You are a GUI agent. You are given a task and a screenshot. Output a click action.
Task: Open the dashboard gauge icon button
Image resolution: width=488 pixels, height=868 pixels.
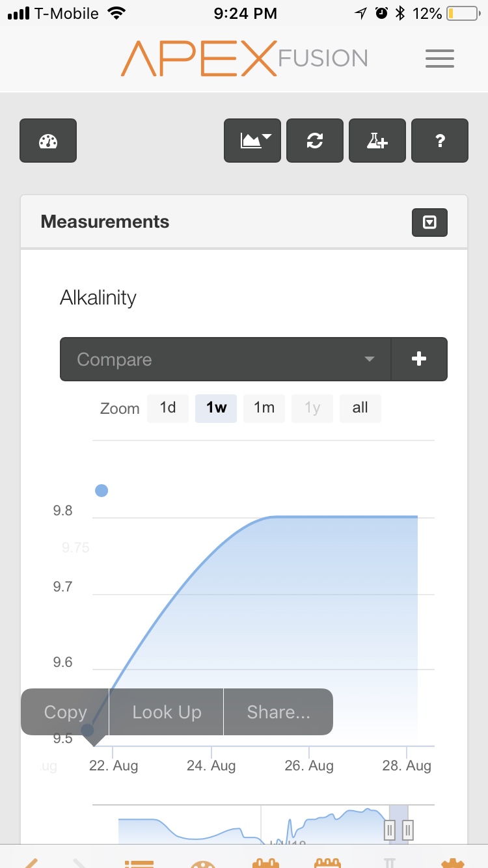pos(48,141)
